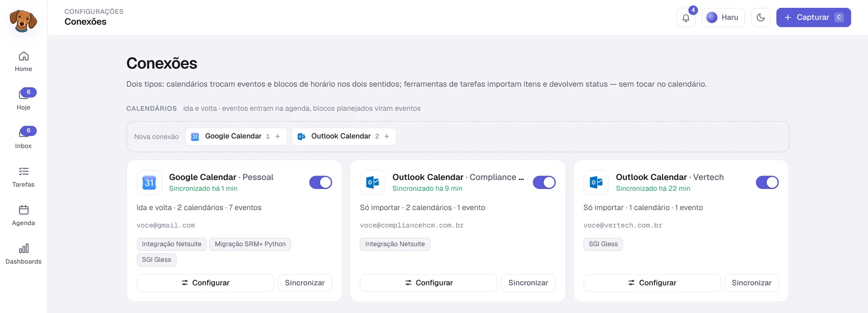Toggle off the Outlook Compliance connection
This screenshot has height=313, width=868.
pos(544,183)
